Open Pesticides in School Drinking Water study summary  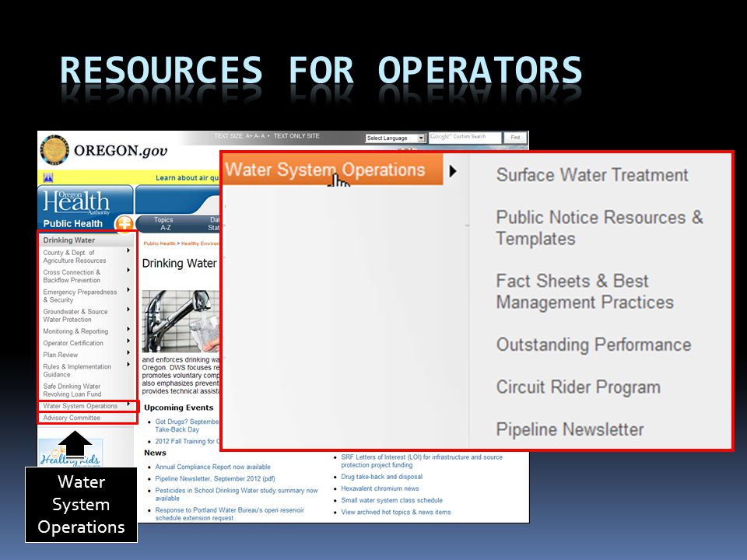(237, 495)
